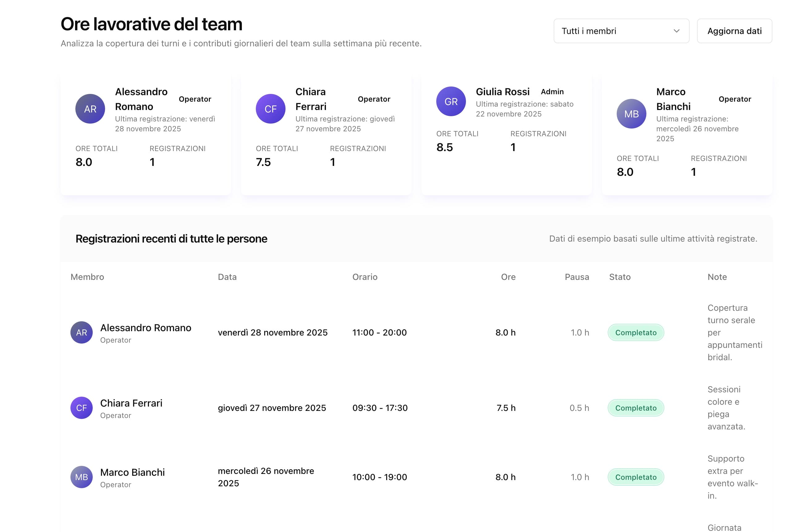Click Completato badge for Chiara Ferrari row

pos(636,408)
